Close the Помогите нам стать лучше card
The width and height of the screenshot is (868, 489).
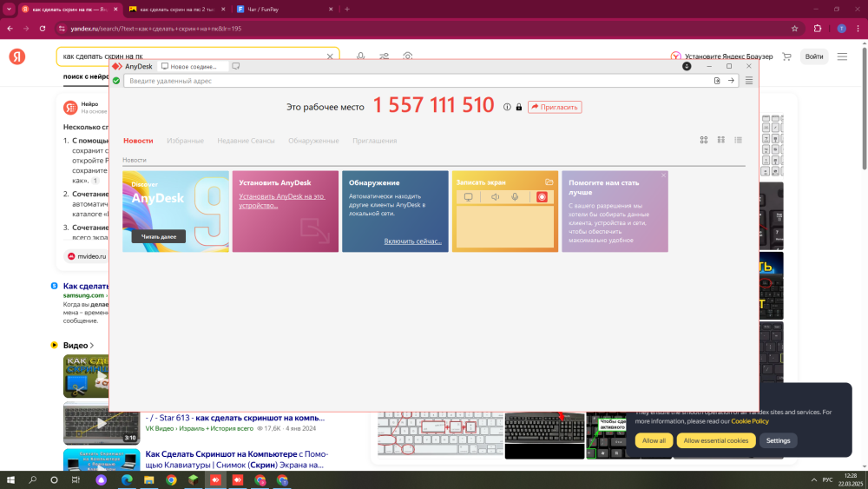(x=664, y=175)
